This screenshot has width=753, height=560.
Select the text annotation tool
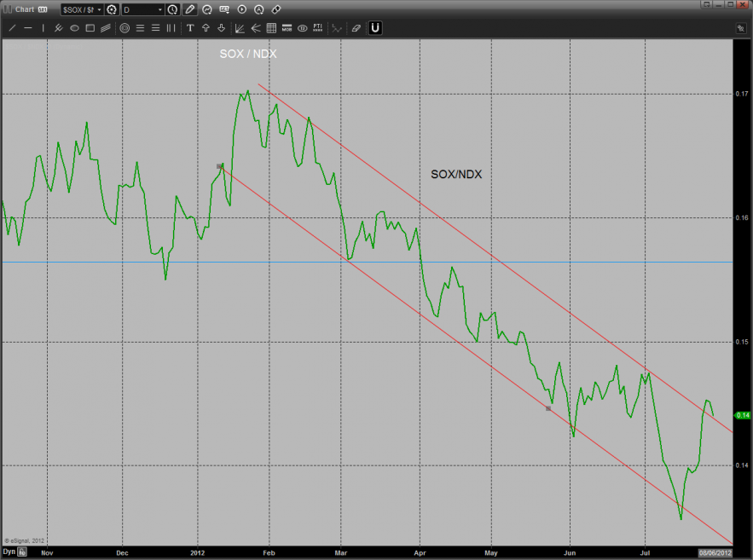190,28
